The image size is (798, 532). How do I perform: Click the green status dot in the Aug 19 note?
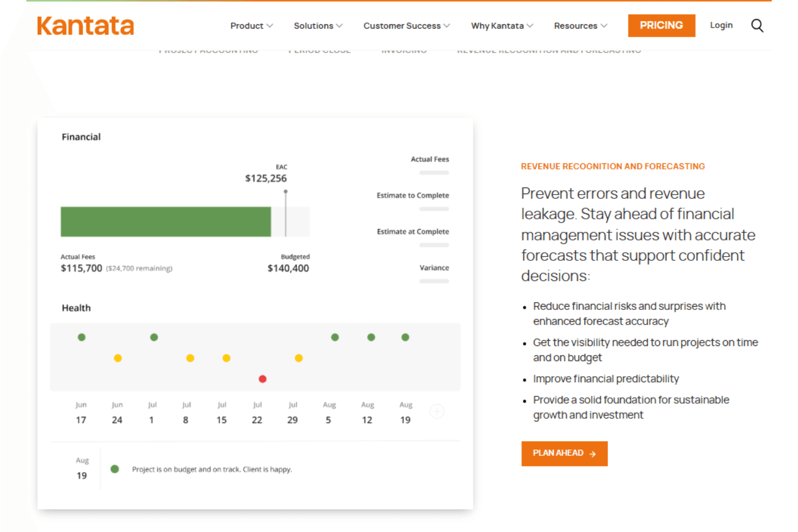click(114, 469)
